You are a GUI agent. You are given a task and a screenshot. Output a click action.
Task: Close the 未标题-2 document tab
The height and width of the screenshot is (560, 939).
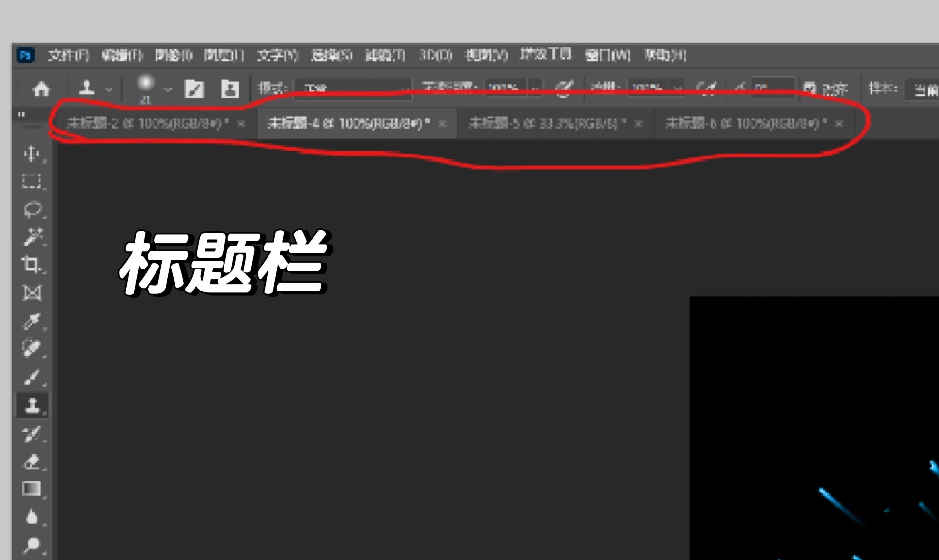[241, 124]
